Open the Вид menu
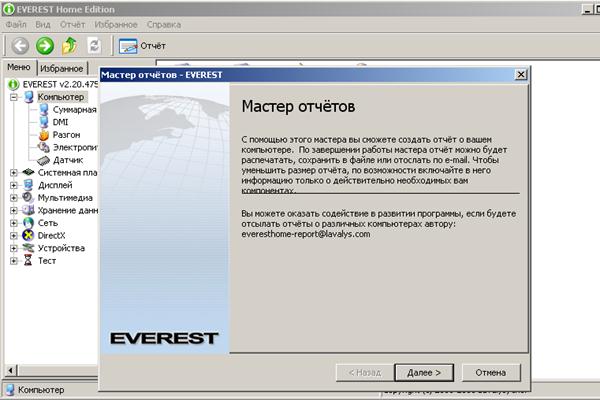This screenshot has height=400, width=600. coord(43,24)
